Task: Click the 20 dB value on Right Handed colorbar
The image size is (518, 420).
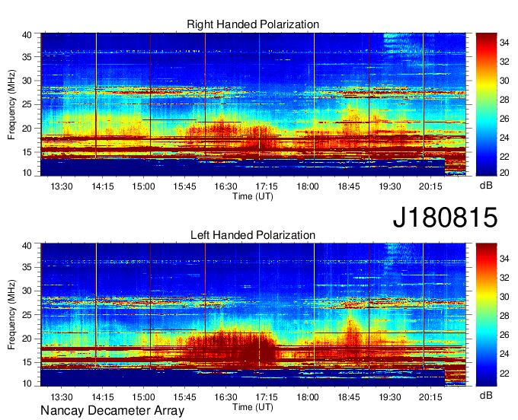Action: coord(504,173)
